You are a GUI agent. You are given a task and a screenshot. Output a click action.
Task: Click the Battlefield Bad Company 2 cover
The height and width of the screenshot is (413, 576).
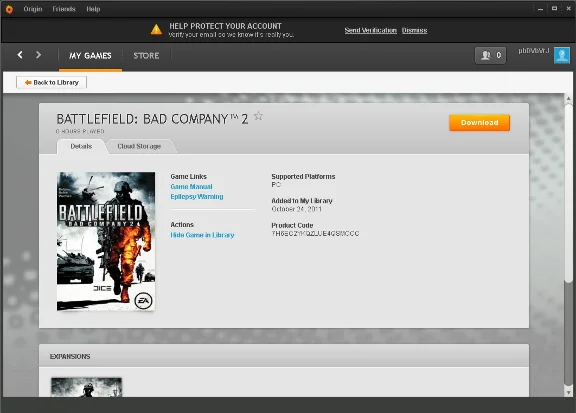point(106,241)
